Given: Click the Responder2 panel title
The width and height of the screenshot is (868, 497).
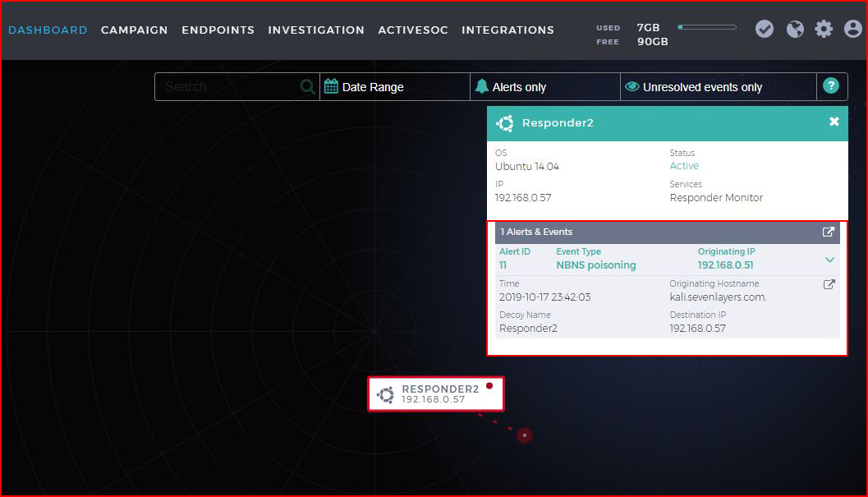Looking at the screenshot, I should (x=558, y=123).
